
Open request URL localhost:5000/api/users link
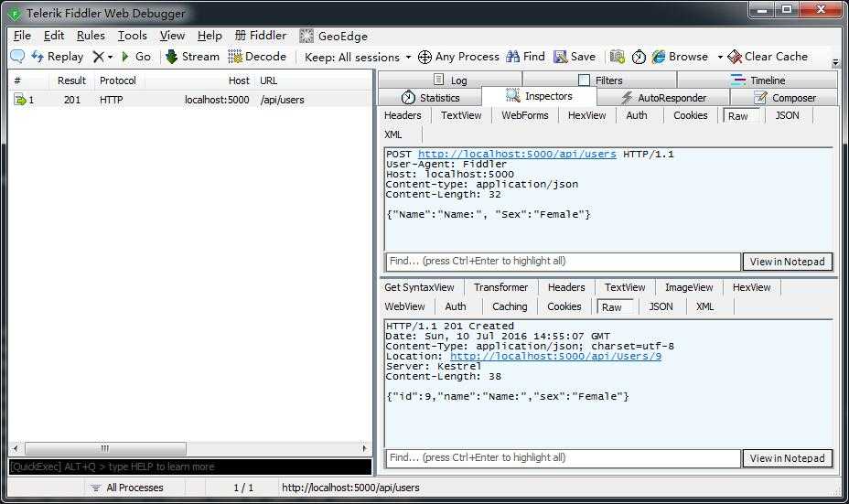pyautogui.click(x=517, y=155)
